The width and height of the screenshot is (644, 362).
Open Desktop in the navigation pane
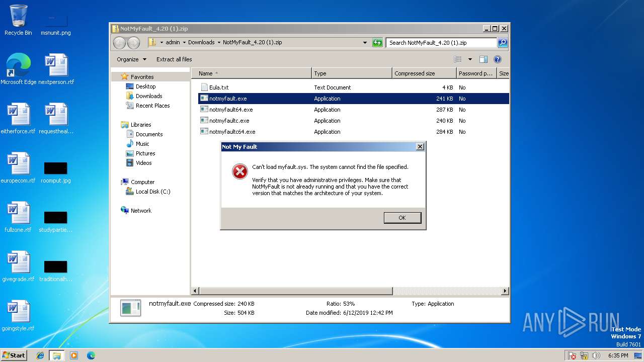[145, 86]
